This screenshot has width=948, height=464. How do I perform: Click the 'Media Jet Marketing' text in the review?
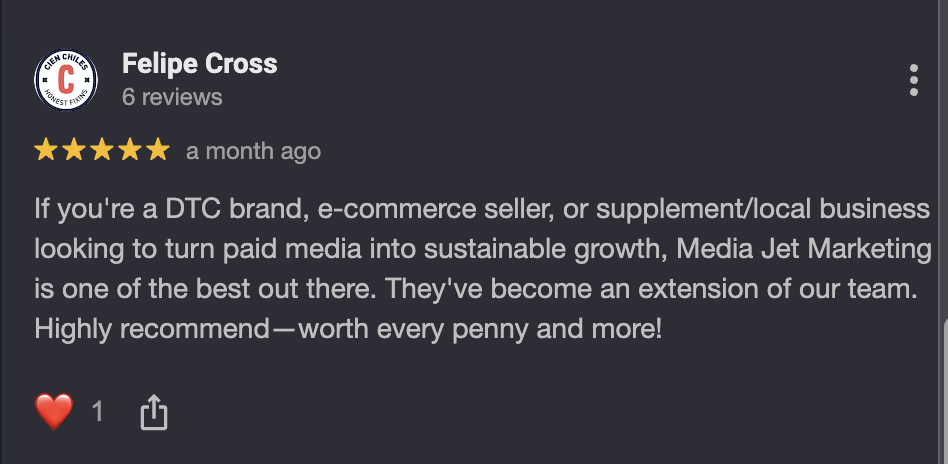[x=804, y=249]
